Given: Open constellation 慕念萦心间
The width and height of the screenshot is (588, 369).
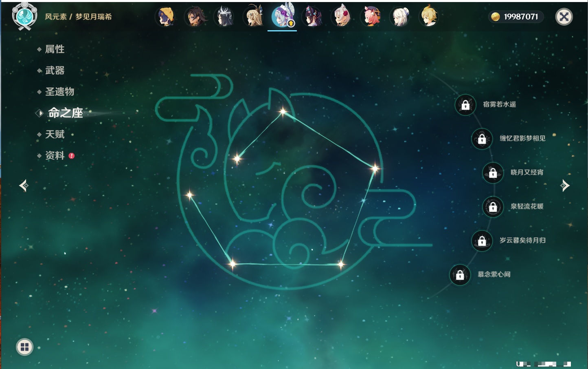Looking at the screenshot, I should tap(494, 274).
